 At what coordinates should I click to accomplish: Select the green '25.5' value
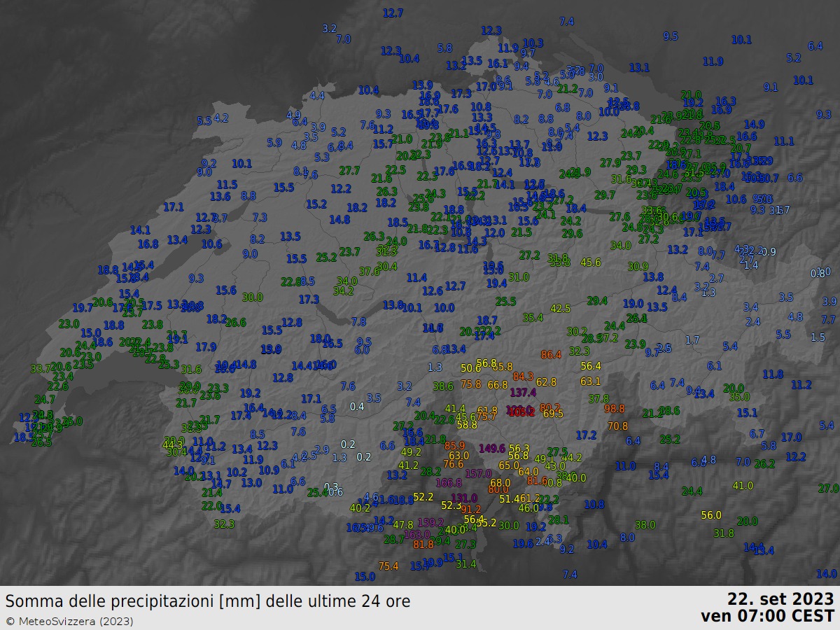506,301
